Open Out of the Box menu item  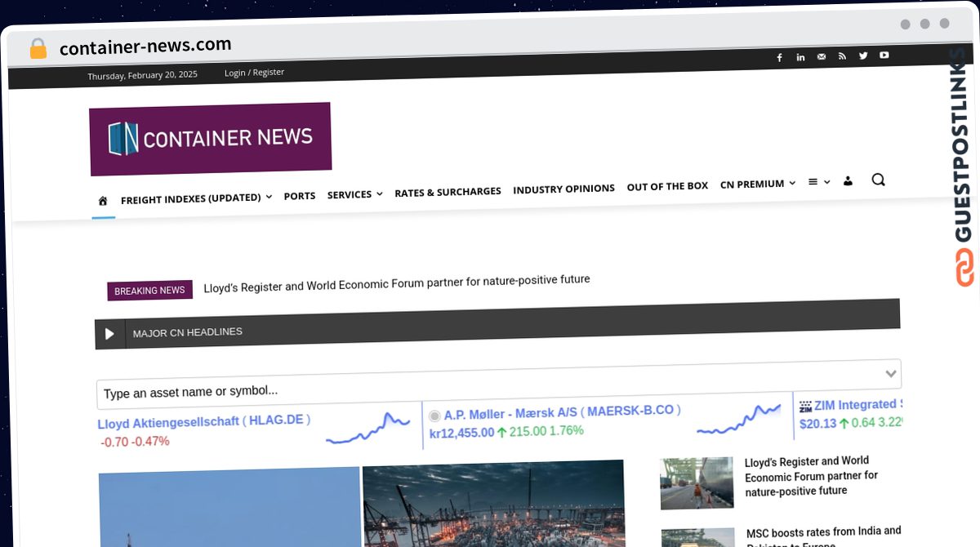coord(667,186)
